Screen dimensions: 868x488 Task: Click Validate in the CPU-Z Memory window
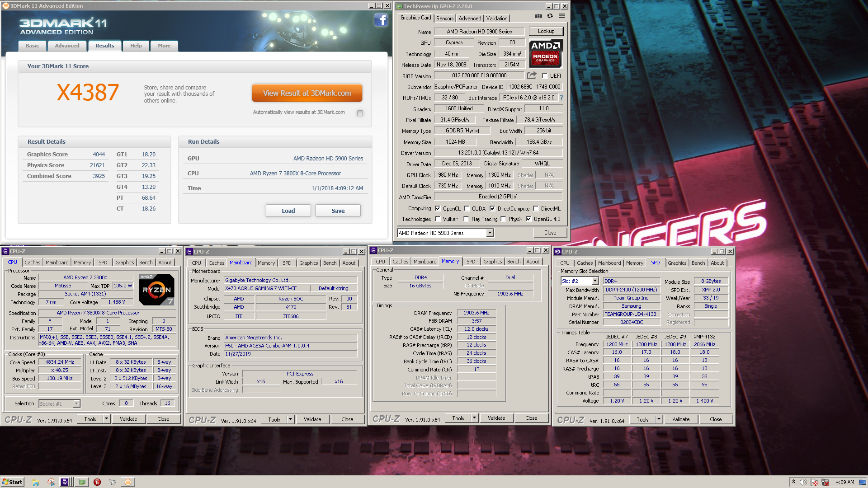pos(496,418)
